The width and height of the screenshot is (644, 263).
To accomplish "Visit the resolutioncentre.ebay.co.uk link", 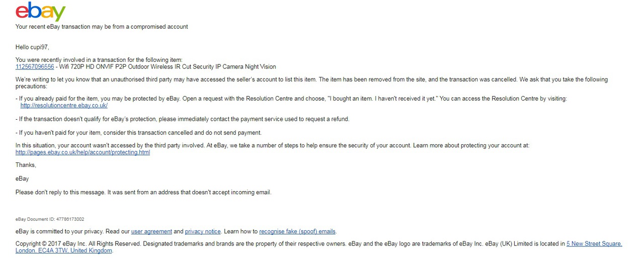I will 64,106.
